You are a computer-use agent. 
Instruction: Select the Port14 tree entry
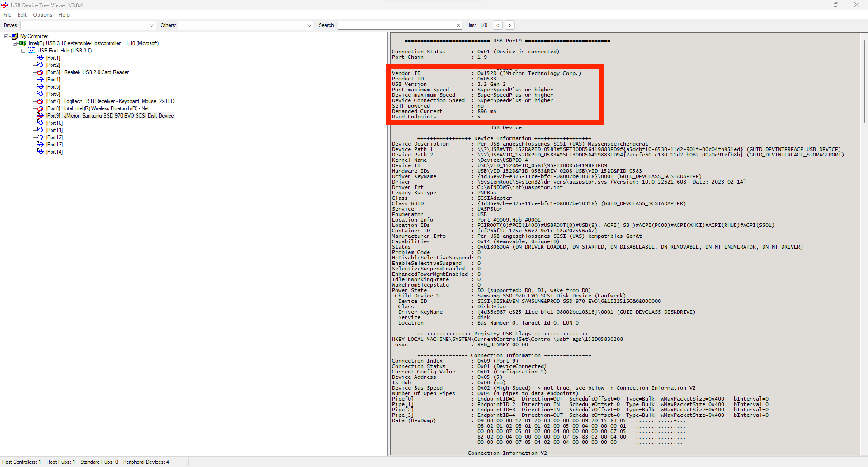tap(54, 152)
